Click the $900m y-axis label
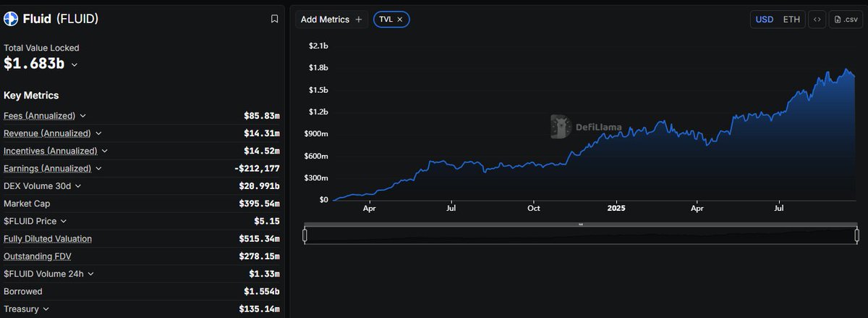This screenshot has width=868, height=318. [x=316, y=133]
